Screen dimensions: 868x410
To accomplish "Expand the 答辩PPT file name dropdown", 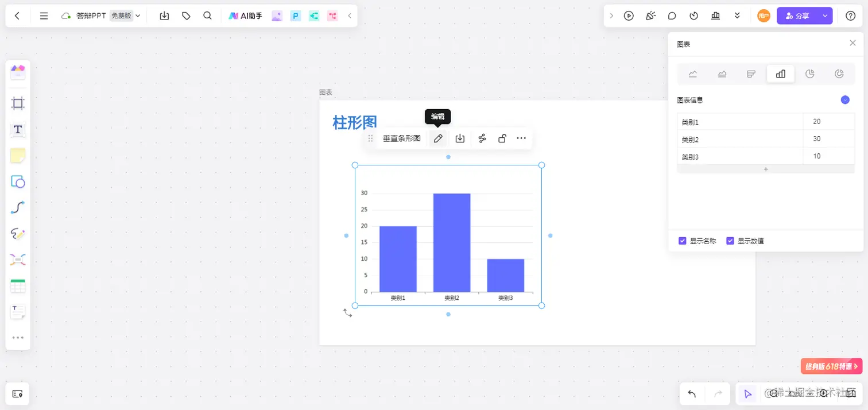I will pos(138,16).
